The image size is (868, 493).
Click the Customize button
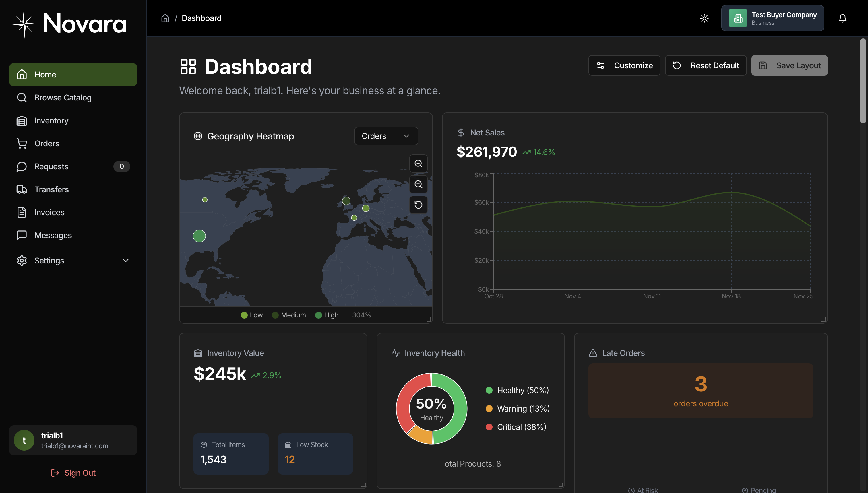point(624,65)
